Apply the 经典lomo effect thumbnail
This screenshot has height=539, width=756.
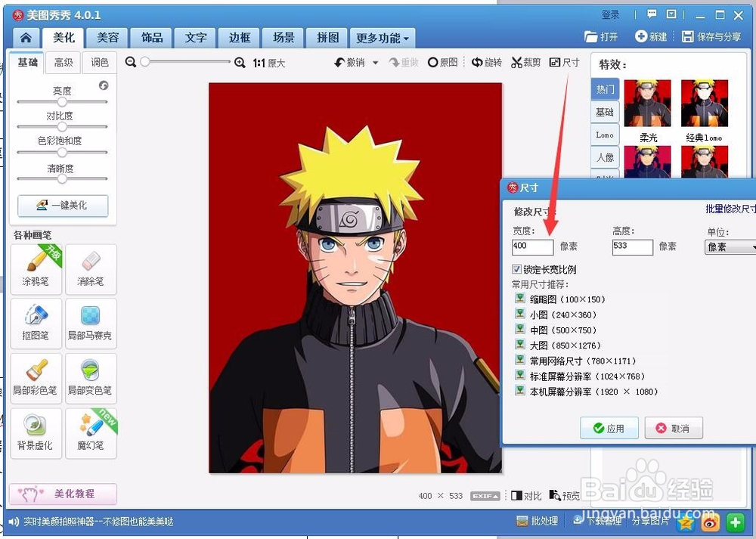(x=705, y=103)
